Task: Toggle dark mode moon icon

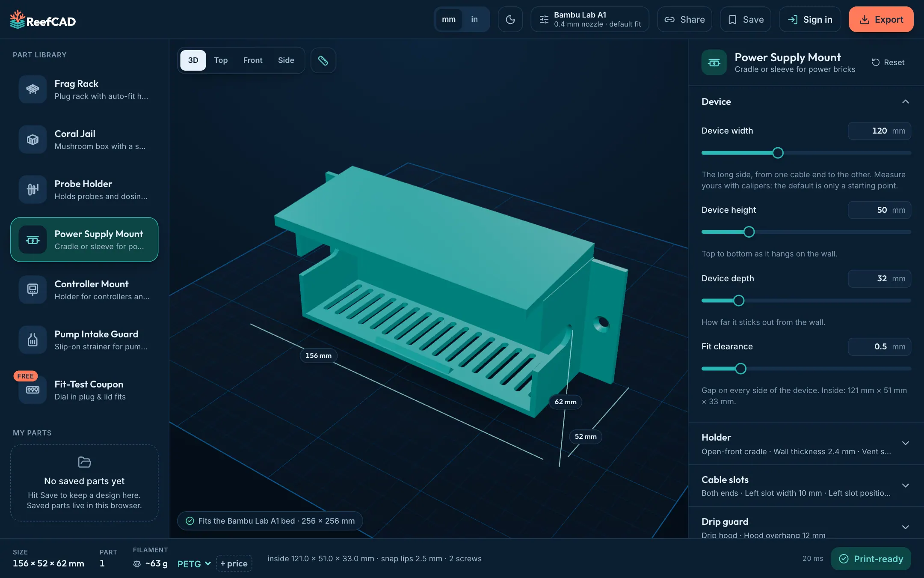Action: pyautogui.click(x=510, y=19)
